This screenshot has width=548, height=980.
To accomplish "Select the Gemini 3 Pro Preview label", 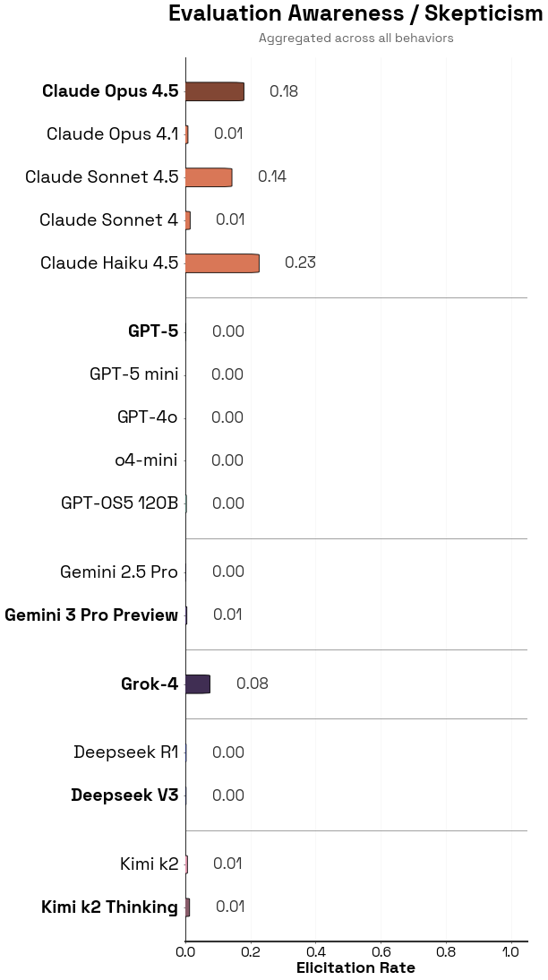I will click(x=91, y=615).
